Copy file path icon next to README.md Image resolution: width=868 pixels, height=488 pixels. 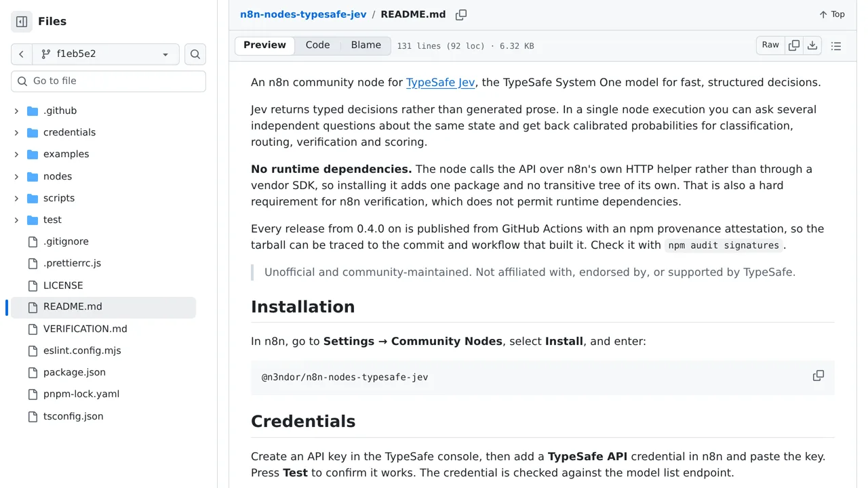pos(461,14)
